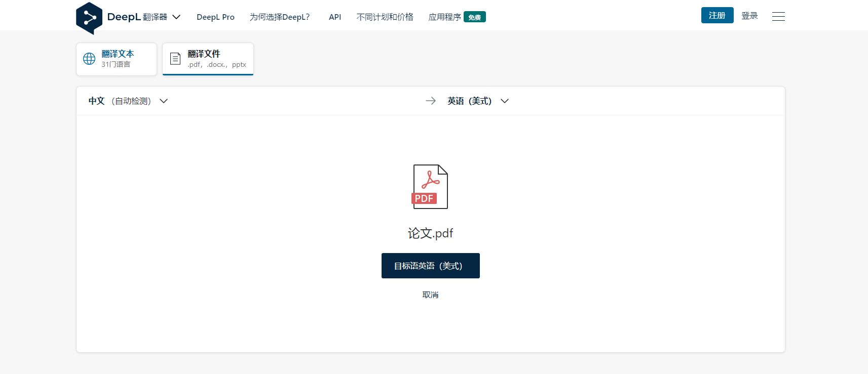Click the DeepL wordmark text
Viewport: 868px width, 374px height.
pos(124,17)
